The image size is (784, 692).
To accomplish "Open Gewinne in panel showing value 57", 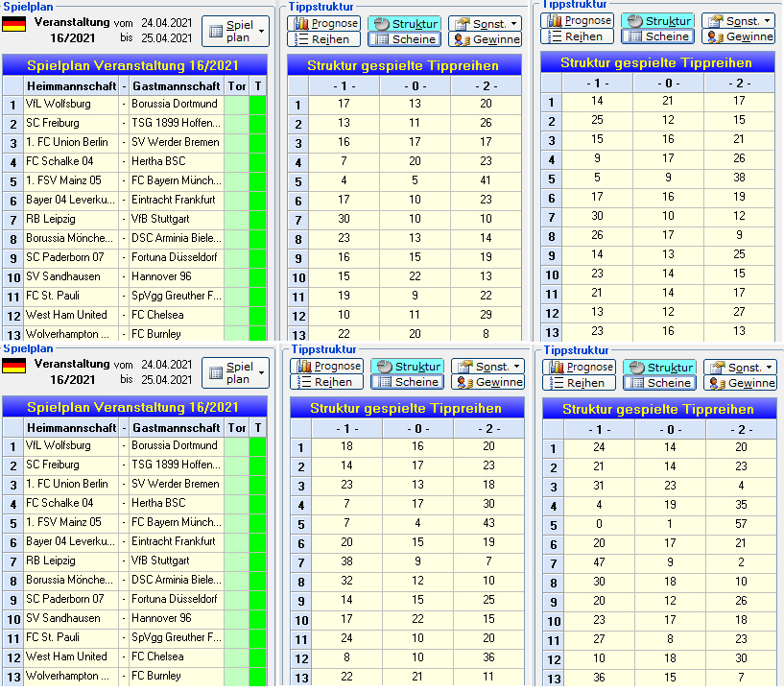I will (x=740, y=383).
